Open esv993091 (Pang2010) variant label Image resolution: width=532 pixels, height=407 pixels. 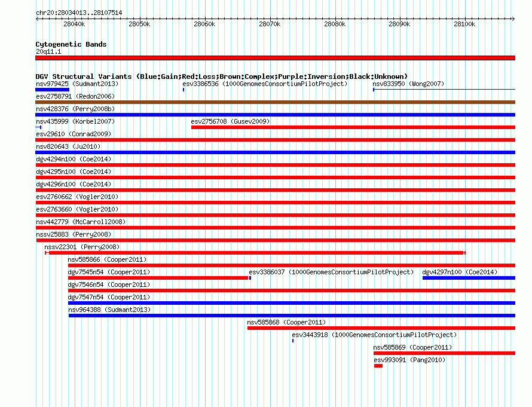[409, 360]
